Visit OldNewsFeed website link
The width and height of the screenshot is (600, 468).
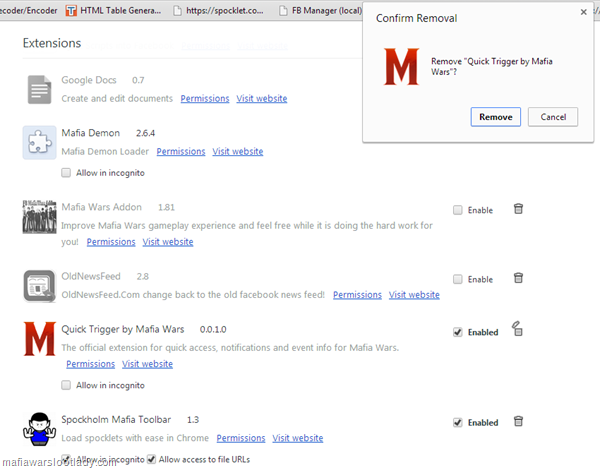[414, 295]
